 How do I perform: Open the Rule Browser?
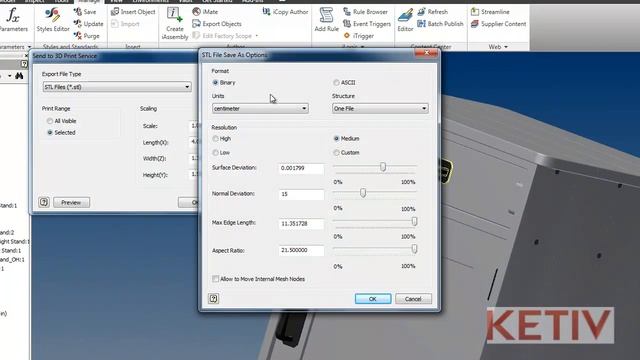coord(365,12)
